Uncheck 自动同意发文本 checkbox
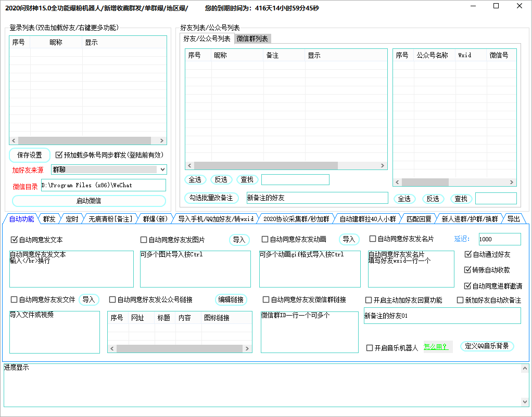Viewport: 532px width, 417px height. pyautogui.click(x=14, y=240)
